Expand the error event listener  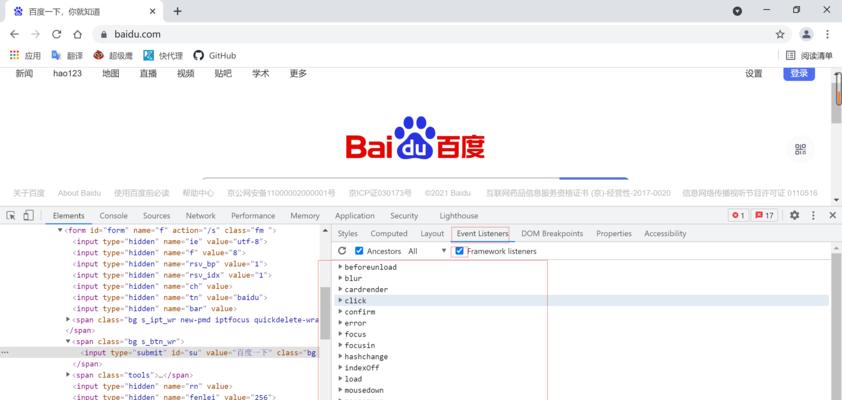(340, 323)
